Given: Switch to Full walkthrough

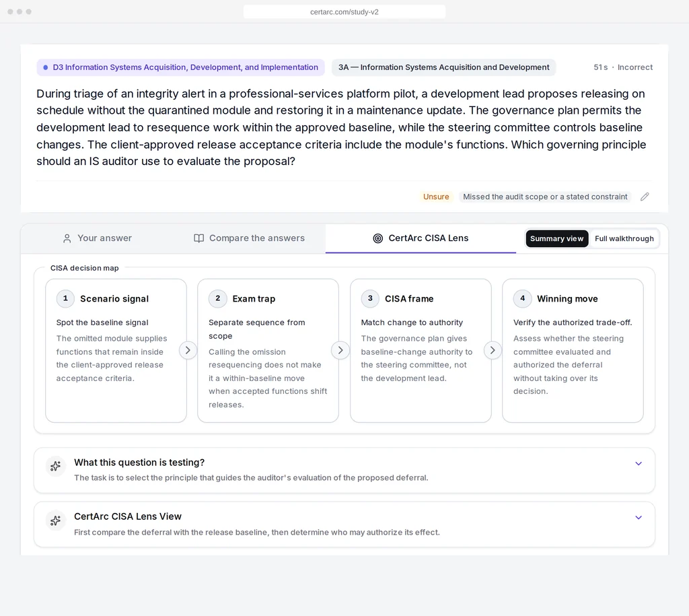Looking at the screenshot, I should point(624,239).
